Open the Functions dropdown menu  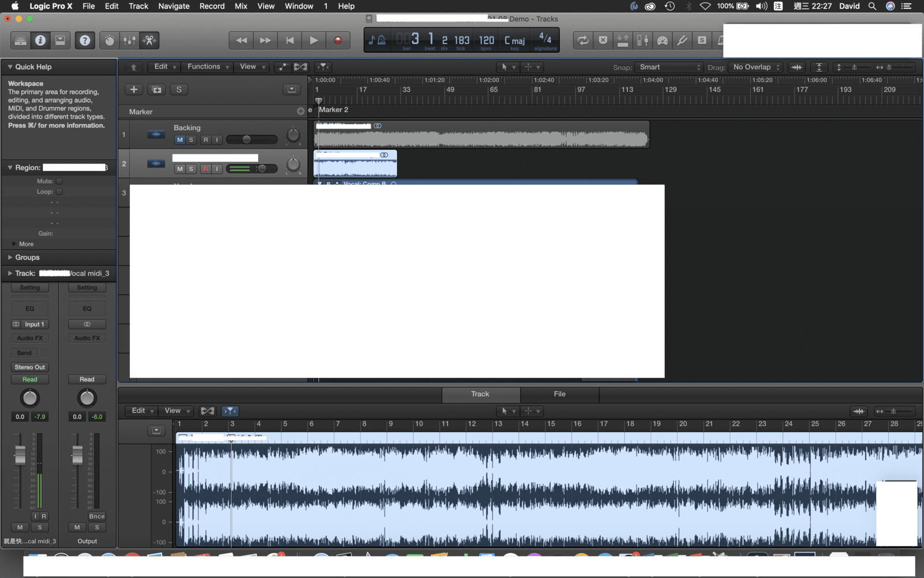pos(208,67)
